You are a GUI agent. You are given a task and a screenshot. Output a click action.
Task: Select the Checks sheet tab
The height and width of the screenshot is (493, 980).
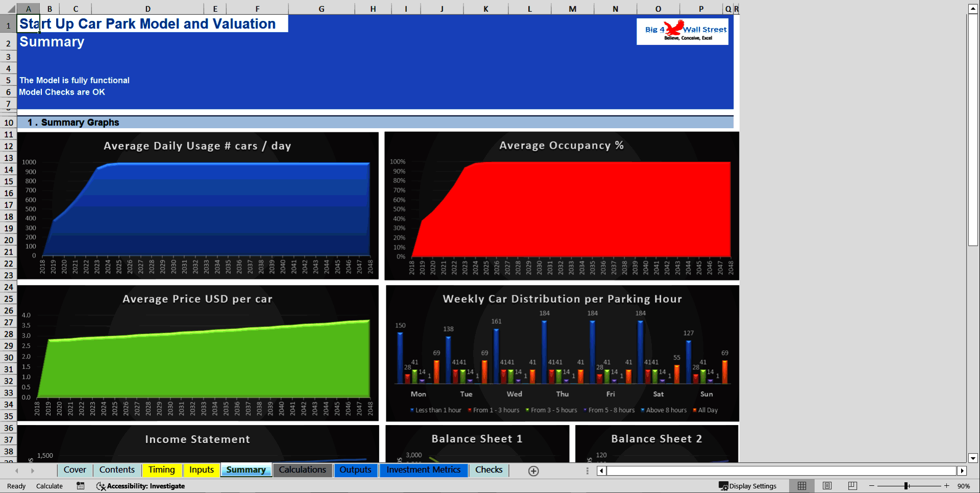[x=488, y=470]
